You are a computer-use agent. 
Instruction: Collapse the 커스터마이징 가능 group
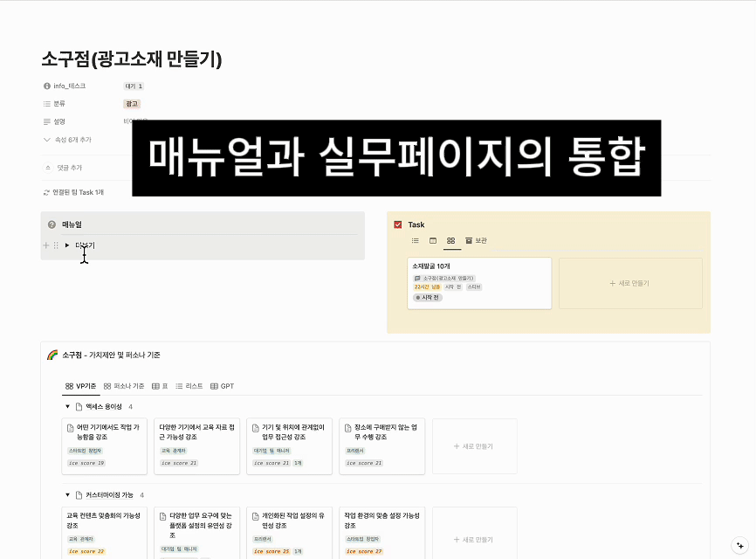67,494
